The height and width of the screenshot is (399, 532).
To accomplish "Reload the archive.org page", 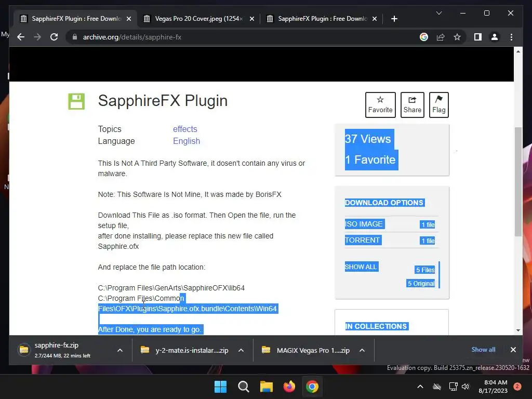I will (x=54, y=37).
